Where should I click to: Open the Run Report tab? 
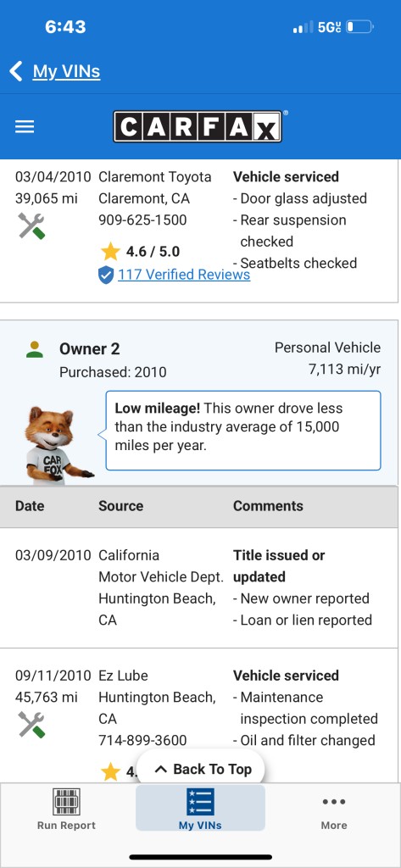coord(66,809)
